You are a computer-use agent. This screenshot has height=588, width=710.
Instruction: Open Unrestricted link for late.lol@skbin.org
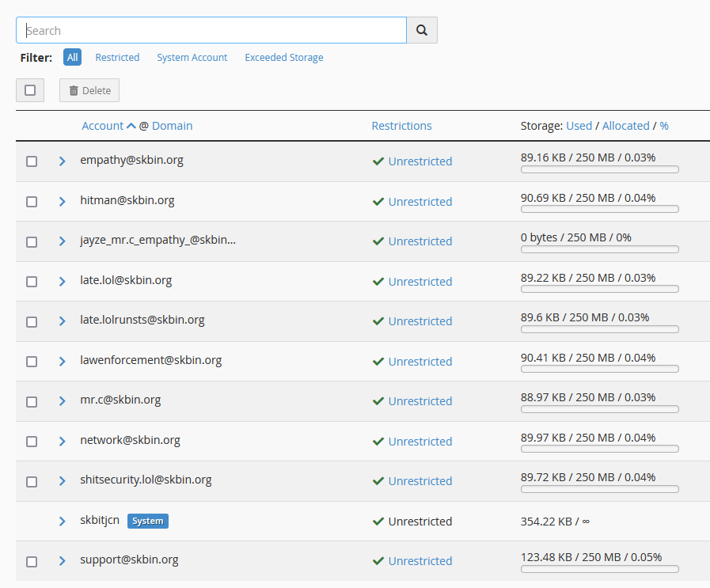coord(420,282)
